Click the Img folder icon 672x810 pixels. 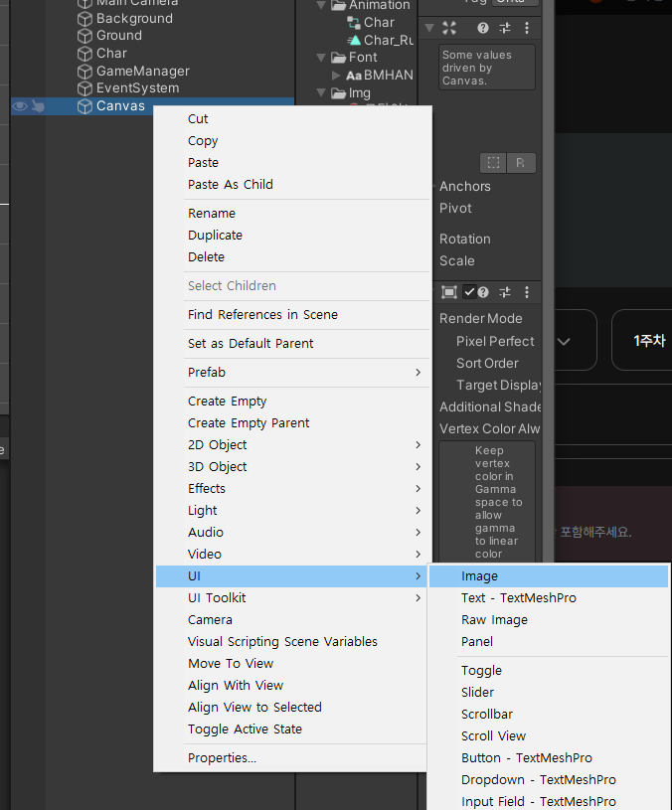pyautogui.click(x=338, y=93)
